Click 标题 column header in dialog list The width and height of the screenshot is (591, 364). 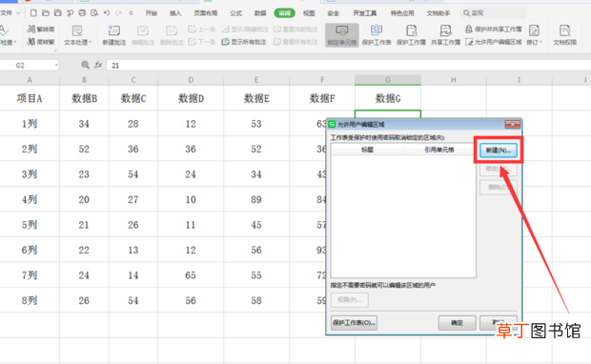click(x=367, y=150)
